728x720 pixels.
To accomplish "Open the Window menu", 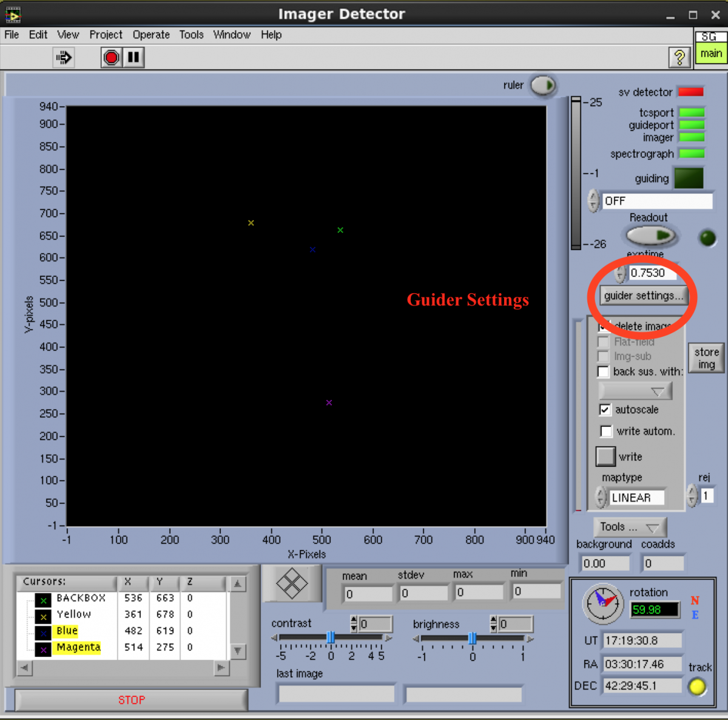I will click(x=232, y=35).
